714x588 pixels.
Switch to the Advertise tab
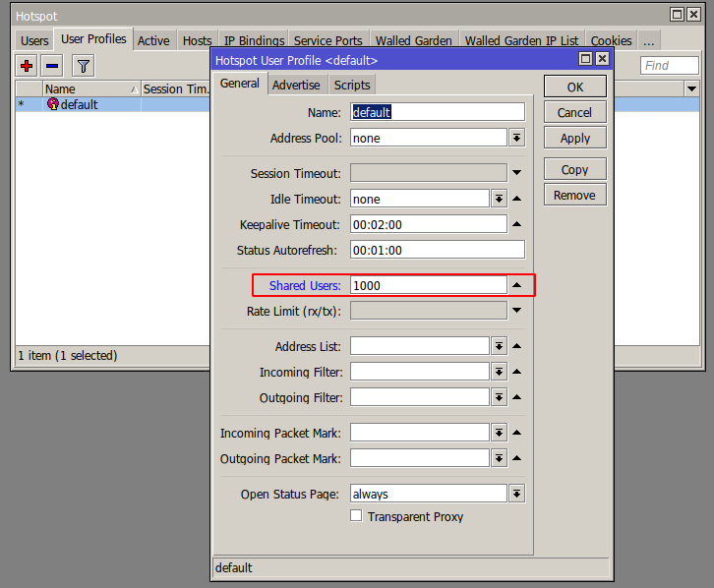click(296, 85)
